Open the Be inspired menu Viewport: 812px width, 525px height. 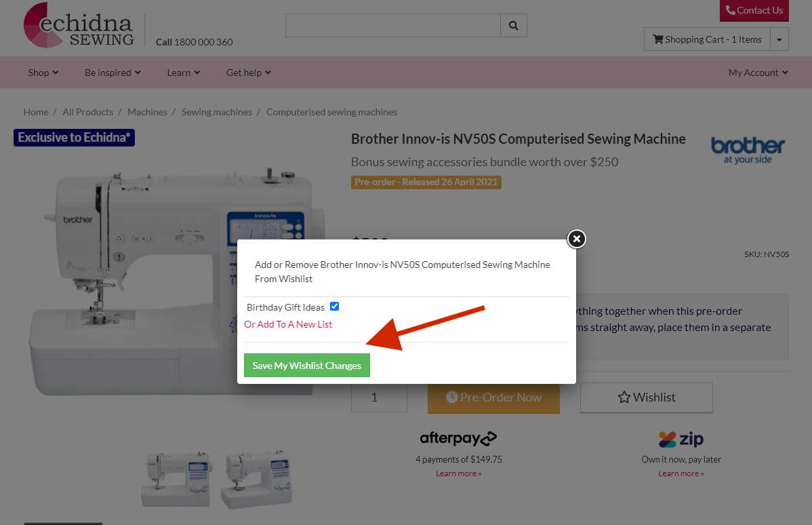[113, 73]
